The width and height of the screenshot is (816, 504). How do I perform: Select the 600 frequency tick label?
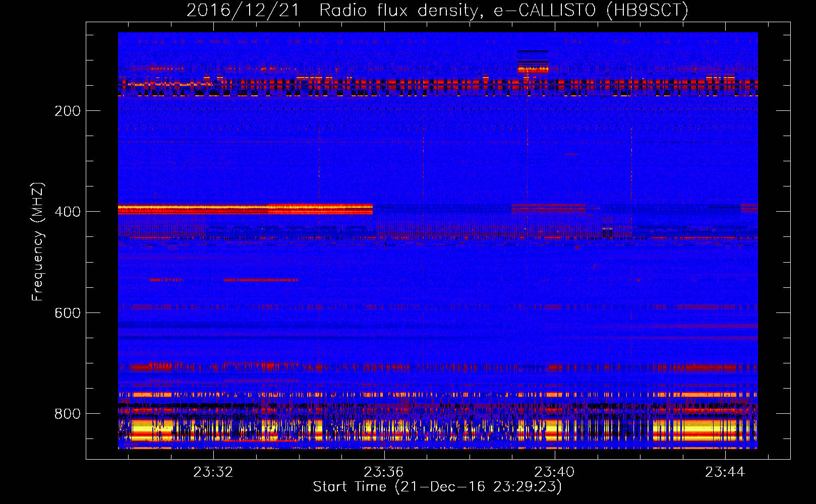click(68, 313)
